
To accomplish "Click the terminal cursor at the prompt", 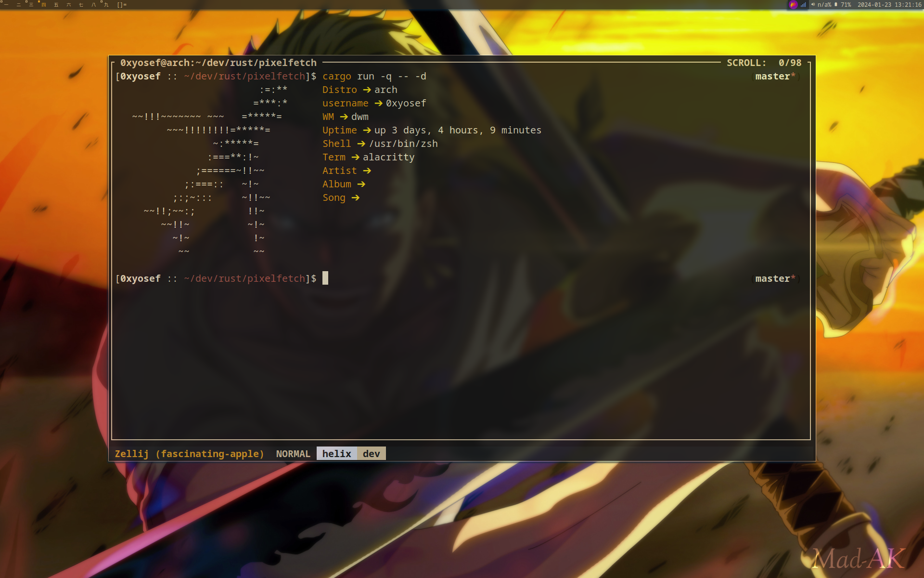I will (325, 278).
